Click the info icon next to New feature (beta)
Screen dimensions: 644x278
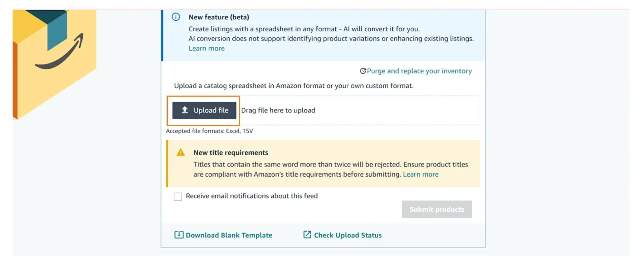coord(175,17)
